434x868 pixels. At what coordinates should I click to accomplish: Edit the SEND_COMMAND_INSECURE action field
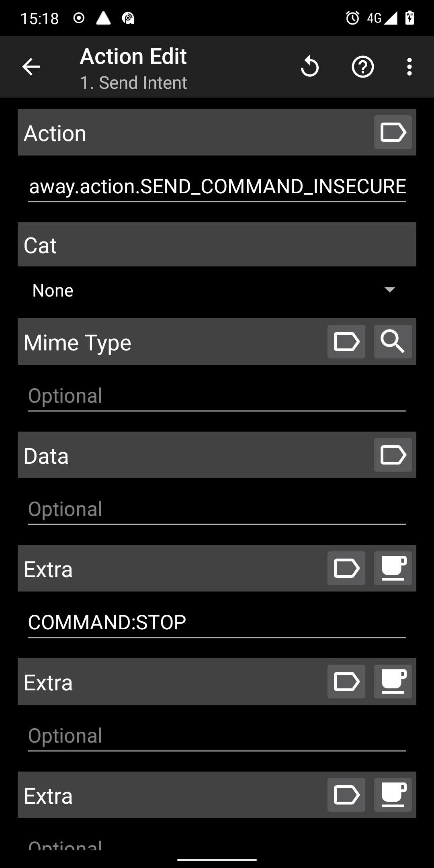click(217, 187)
